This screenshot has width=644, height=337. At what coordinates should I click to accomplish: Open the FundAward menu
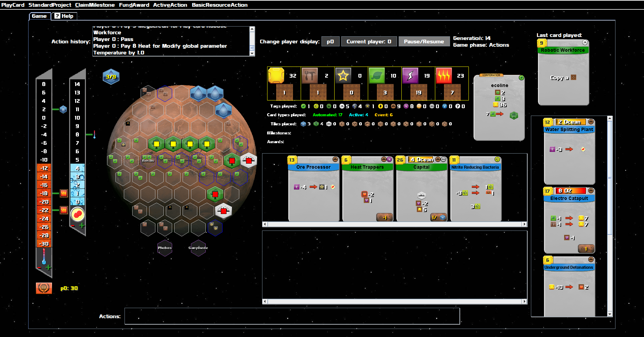click(134, 5)
